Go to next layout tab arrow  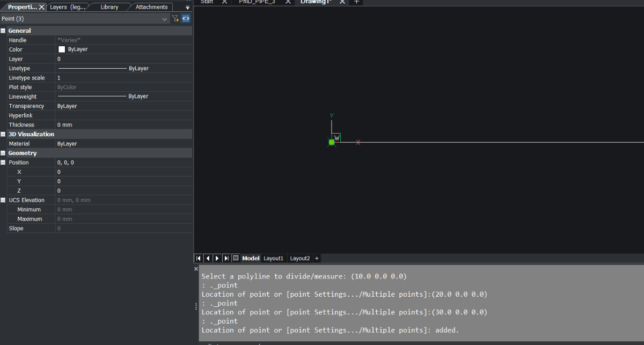(x=217, y=258)
